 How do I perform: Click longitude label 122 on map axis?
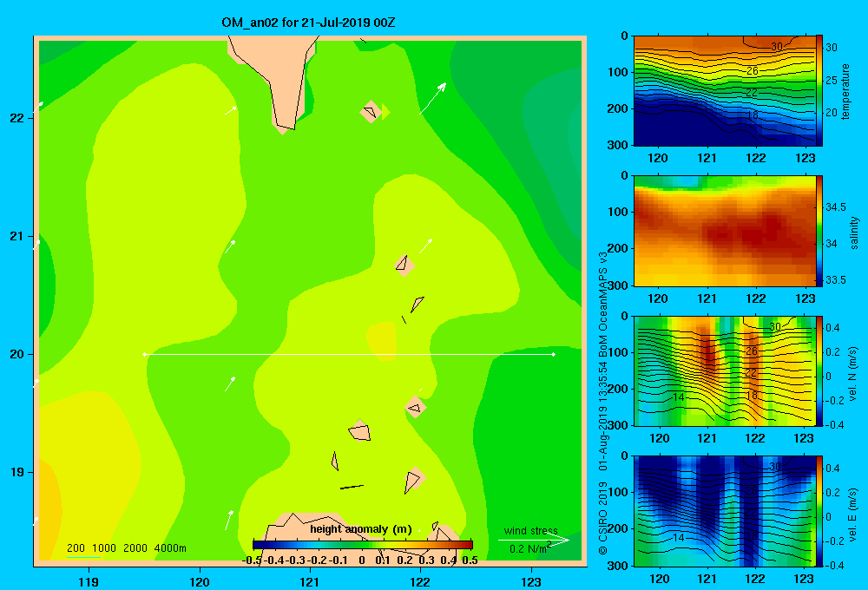point(420,581)
